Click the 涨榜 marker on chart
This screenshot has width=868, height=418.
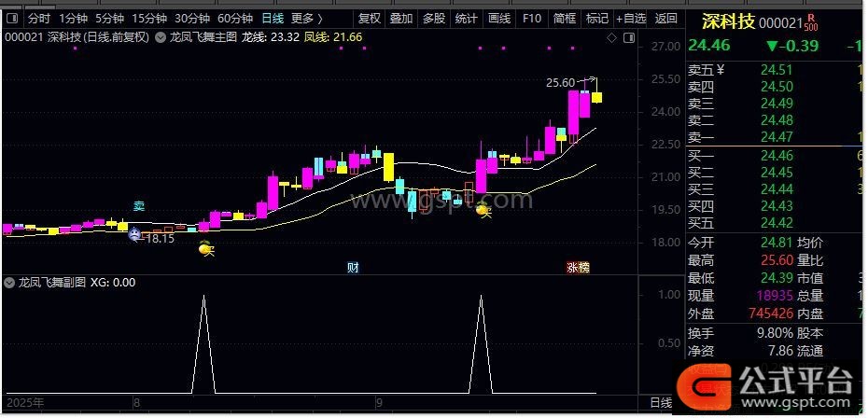(x=578, y=268)
